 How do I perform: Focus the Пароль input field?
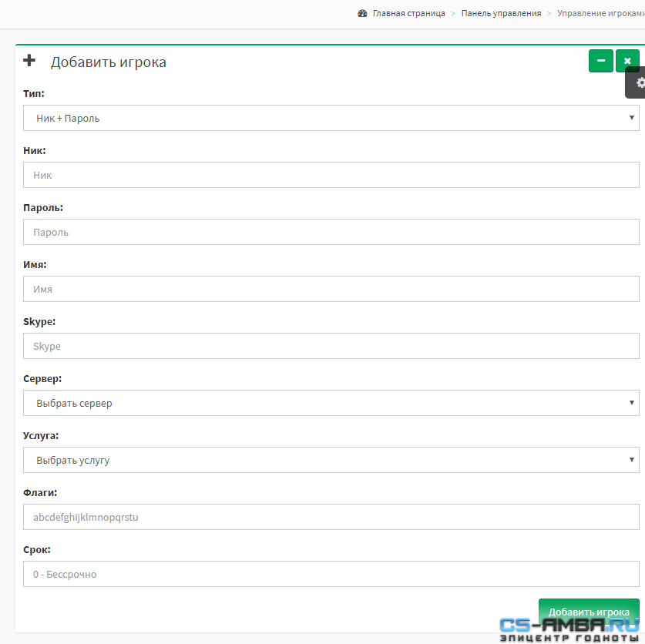point(331,232)
